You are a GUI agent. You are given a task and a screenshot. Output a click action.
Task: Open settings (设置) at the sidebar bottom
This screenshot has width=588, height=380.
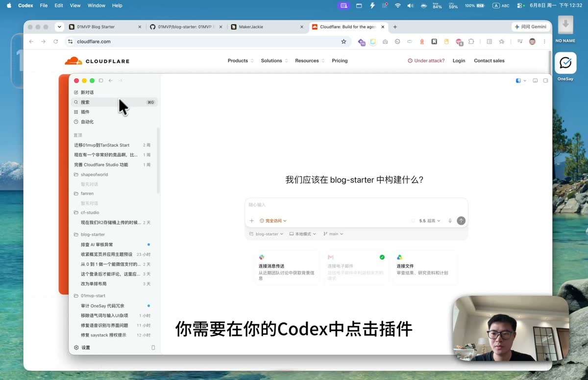[82, 348]
